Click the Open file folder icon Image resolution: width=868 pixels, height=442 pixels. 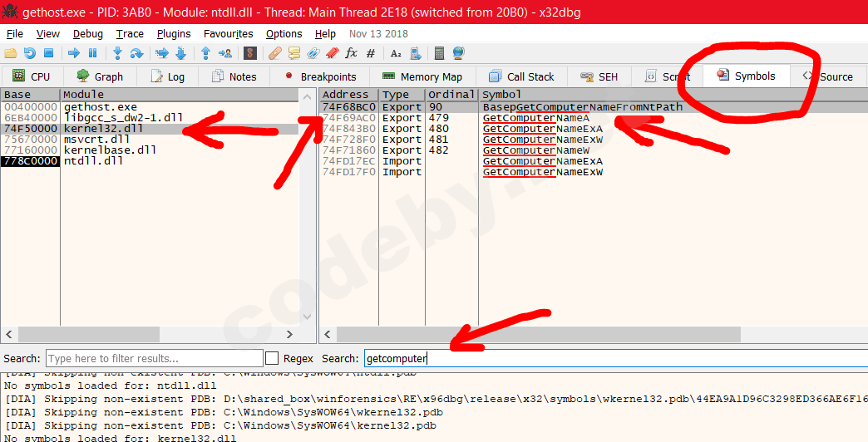(x=11, y=53)
